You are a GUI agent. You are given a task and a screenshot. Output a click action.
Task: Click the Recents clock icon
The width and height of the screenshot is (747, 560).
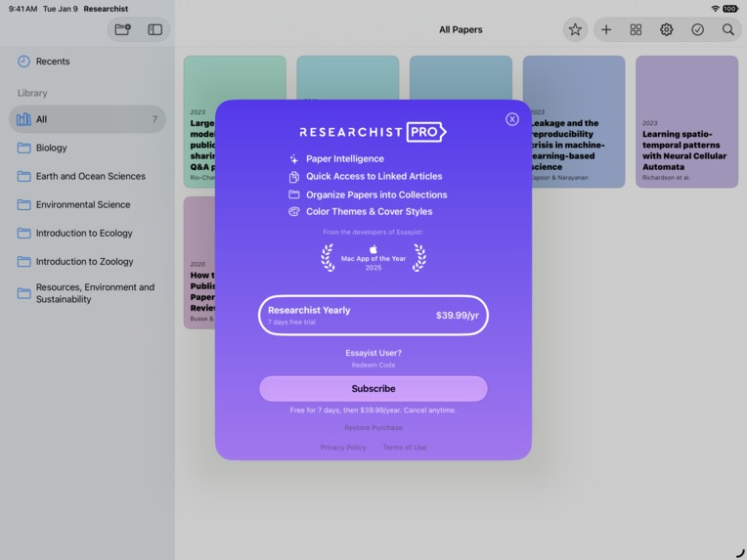coord(23,62)
